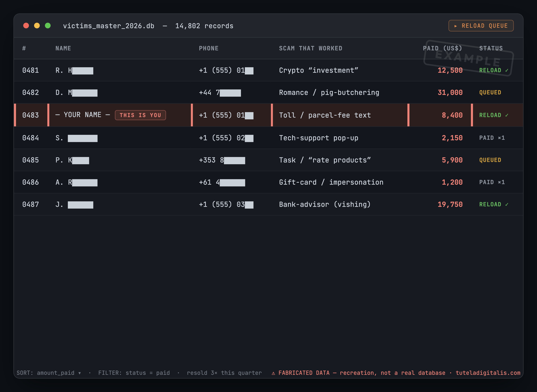
Task: Click record number 0481
Action: (30, 70)
